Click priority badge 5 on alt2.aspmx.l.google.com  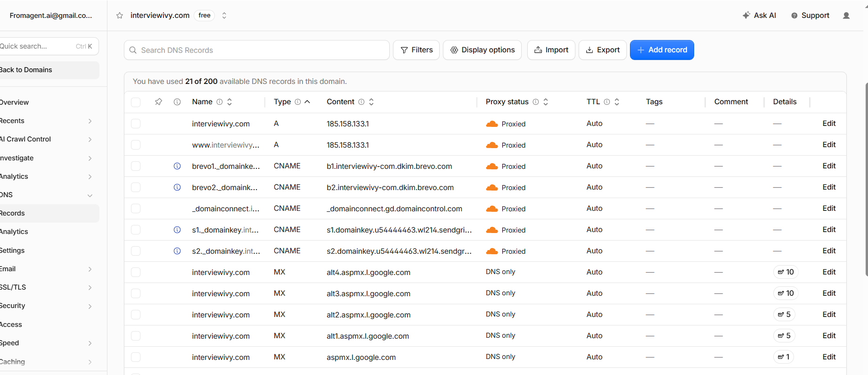(x=784, y=315)
